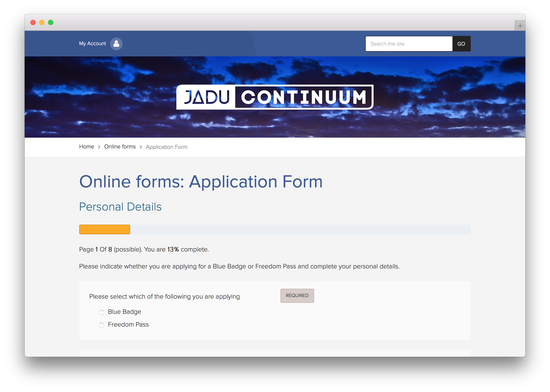Screen dimensions: 550x392
Task: Click the green maximize window button
Action: click(x=51, y=22)
